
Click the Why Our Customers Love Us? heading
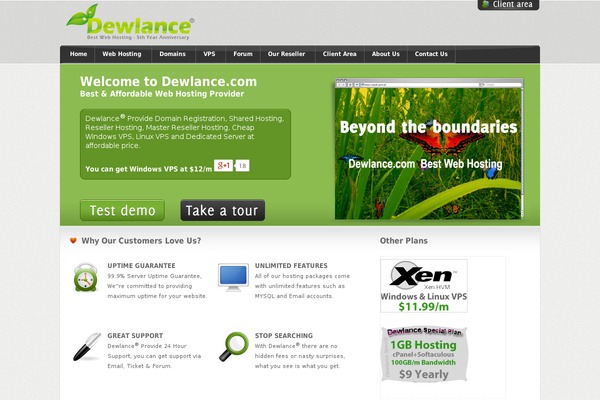point(141,241)
